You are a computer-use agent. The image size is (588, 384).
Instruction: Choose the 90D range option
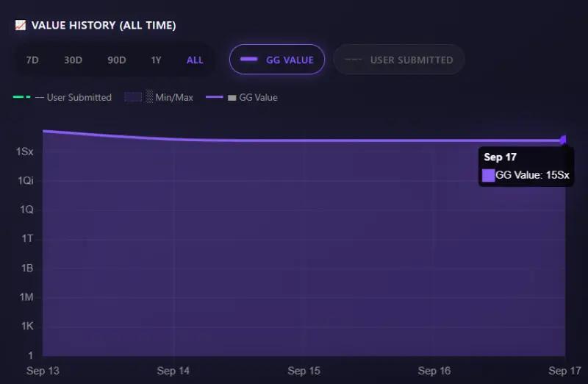point(116,60)
